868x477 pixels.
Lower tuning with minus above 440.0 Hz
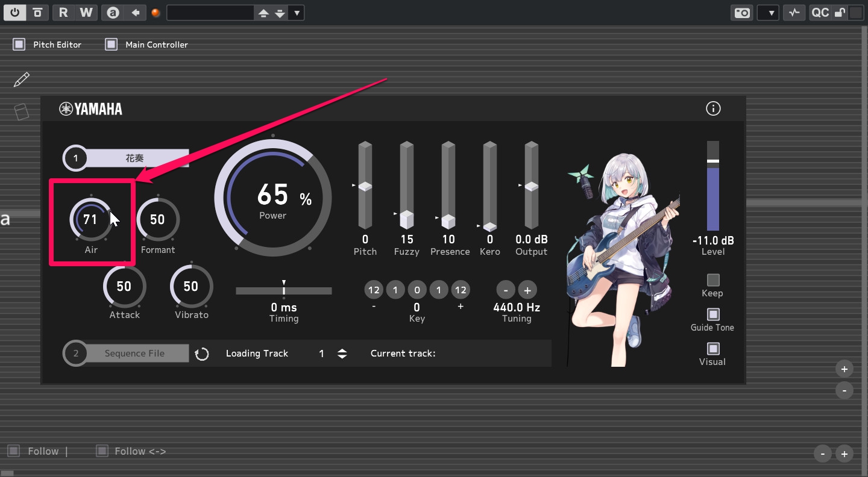(x=506, y=290)
